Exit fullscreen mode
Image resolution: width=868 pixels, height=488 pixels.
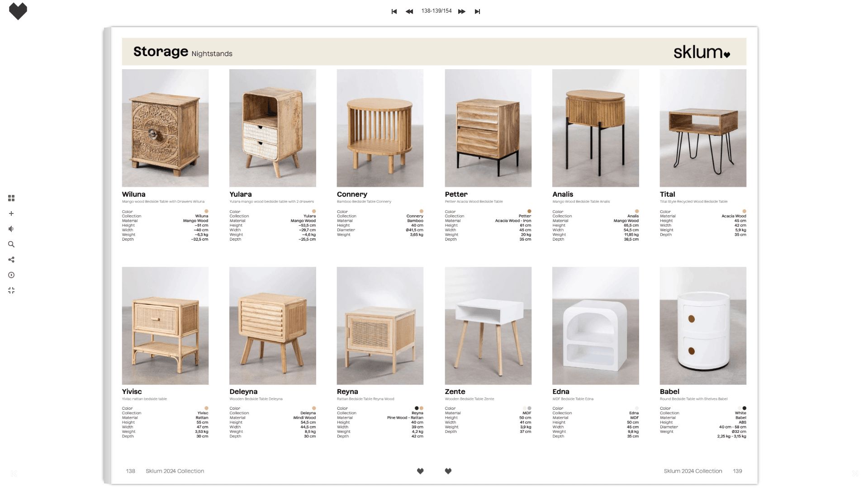pyautogui.click(x=11, y=290)
